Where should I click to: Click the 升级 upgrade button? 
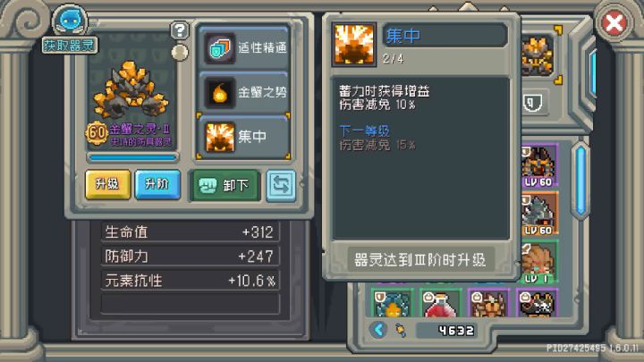[107, 184]
